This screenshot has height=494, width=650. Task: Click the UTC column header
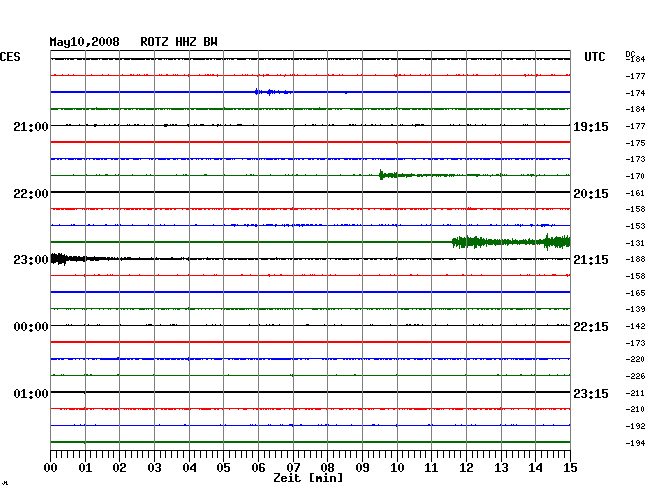pos(594,57)
